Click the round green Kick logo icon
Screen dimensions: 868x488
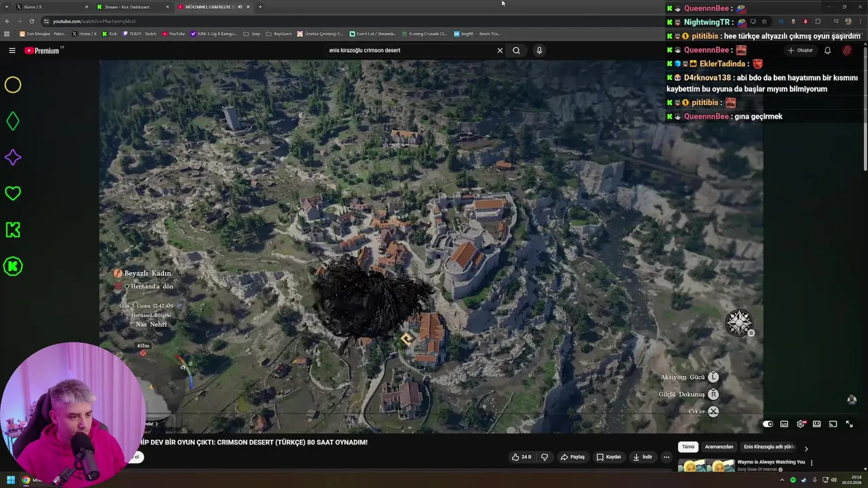tap(13, 266)
